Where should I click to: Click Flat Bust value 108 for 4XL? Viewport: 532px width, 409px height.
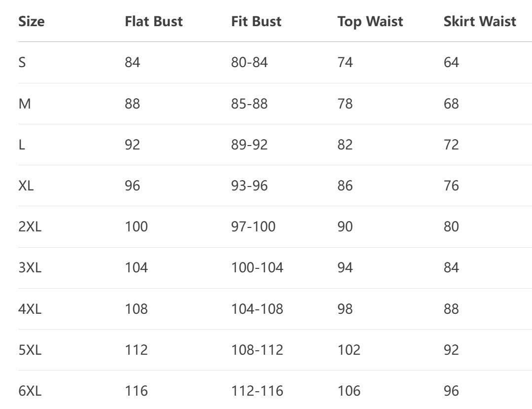click(136, 309)
